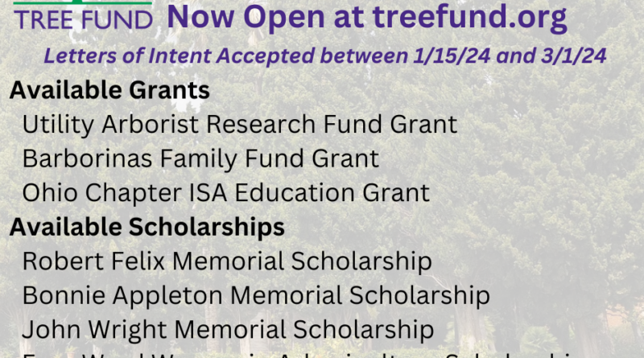The height and width of the screenshot is (358, 644).
Task: Click the word Scholarships in second heading
Action: click(207, 227)
